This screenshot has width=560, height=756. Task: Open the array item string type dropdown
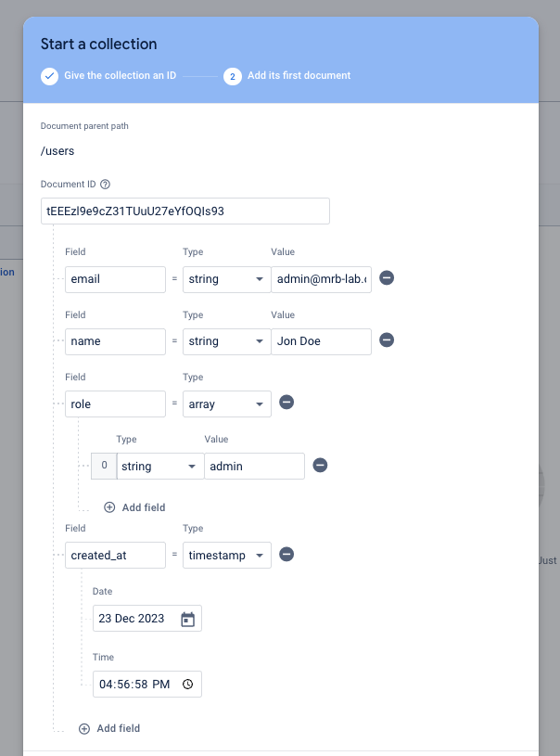coord(160,466)
